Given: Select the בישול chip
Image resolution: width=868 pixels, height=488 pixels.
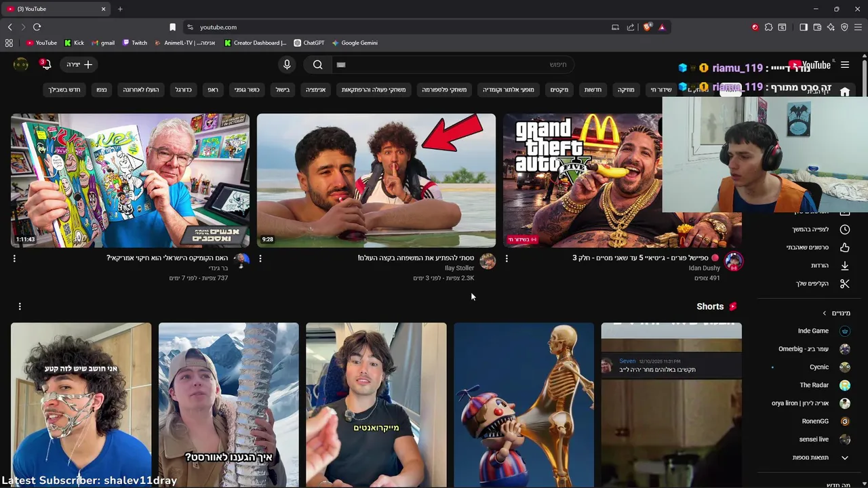Looking at the screenshot, I should click(x=283, y=89).
